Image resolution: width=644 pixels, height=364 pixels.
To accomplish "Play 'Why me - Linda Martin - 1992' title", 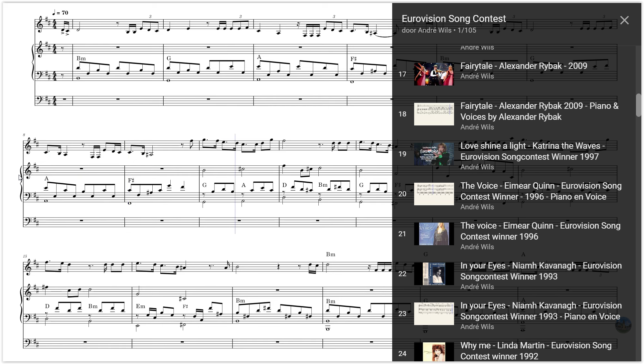I will [x=536, y=351].
